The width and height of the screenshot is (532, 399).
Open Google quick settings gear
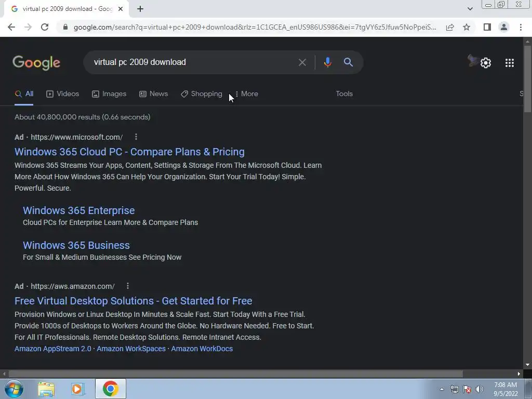tap(486, 63)
